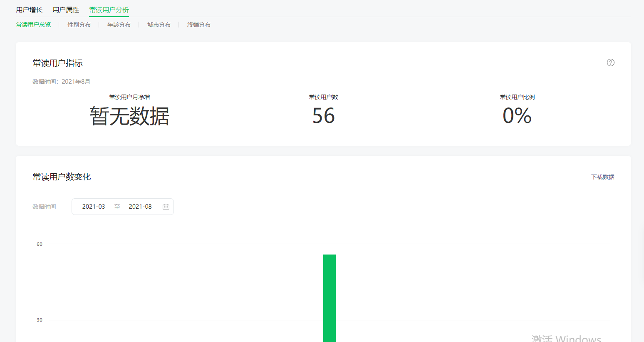Viewport: 644px width, 342px height.
Task: Click the calendar icon in date range
Action: pyautogui.click(x=166, y=207)
